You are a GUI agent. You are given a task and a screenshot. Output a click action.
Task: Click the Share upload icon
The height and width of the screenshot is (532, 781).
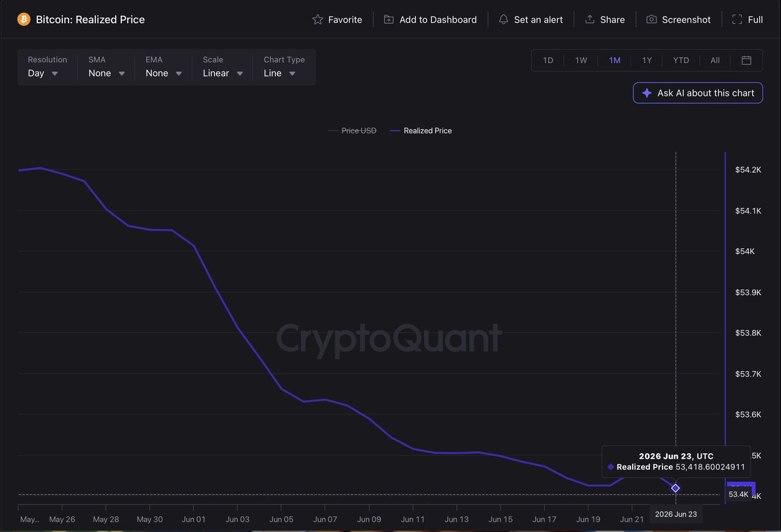tap(589, 20)
